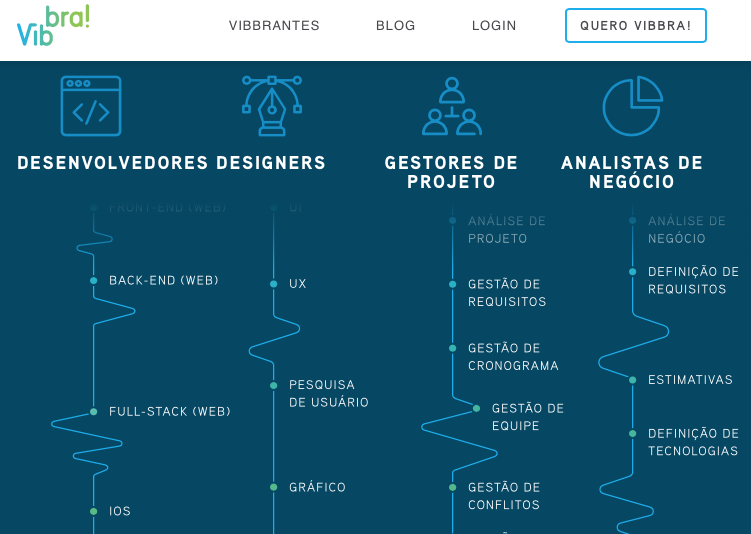Select the Pesquisa de Usuário marker dot
Viewport: 751px width, 534px height.
pos(273,385)
